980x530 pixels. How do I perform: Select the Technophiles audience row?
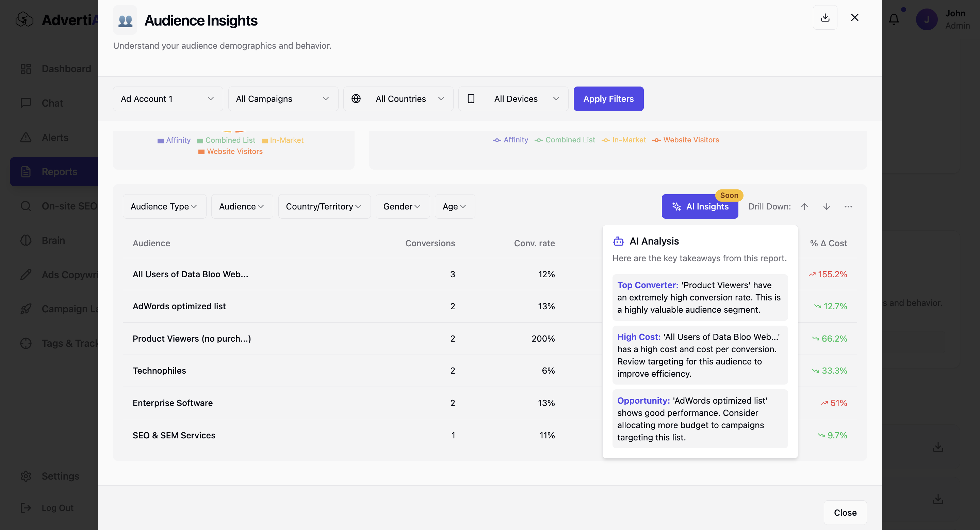[x=159, y=371]
